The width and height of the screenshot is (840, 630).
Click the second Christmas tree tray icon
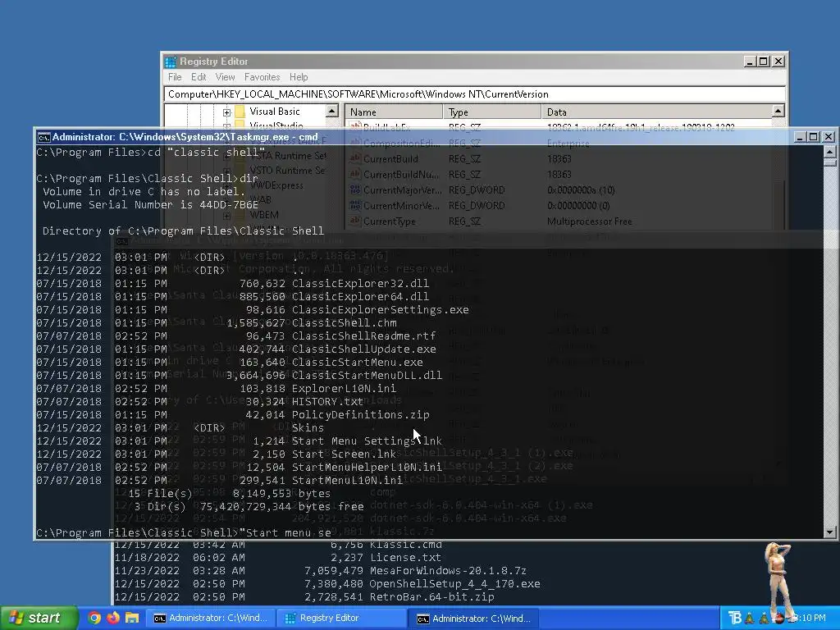point(764,619)
